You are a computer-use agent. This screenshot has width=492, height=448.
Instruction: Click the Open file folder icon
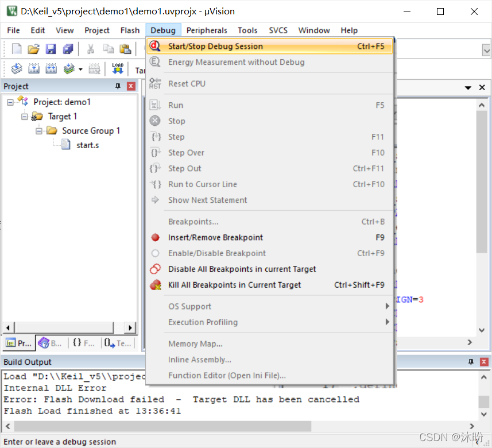pos(33,49)
